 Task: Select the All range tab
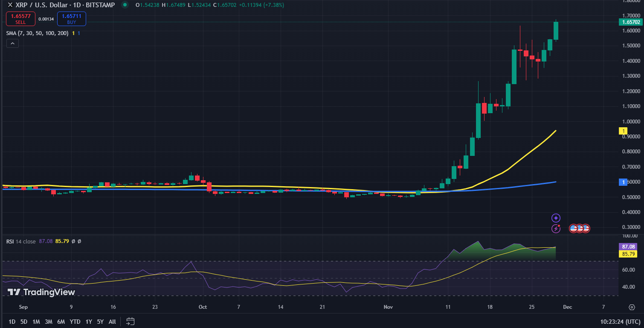pyautogui.click(x=112, y=322)
